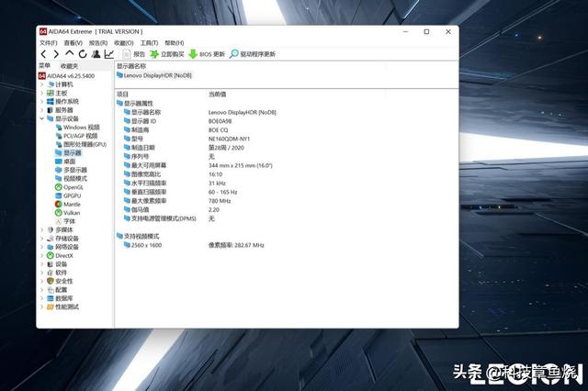Select the PCI/AGP 视频 tree item

coord(76,136)
